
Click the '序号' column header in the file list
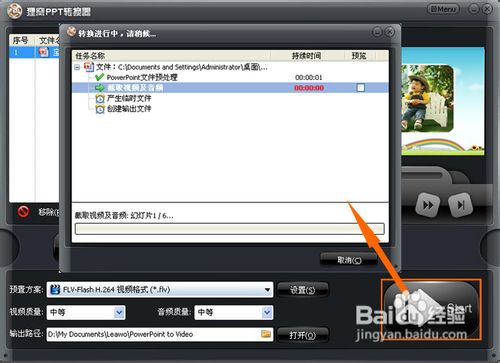pyautogui.click(x=22, y=40)
